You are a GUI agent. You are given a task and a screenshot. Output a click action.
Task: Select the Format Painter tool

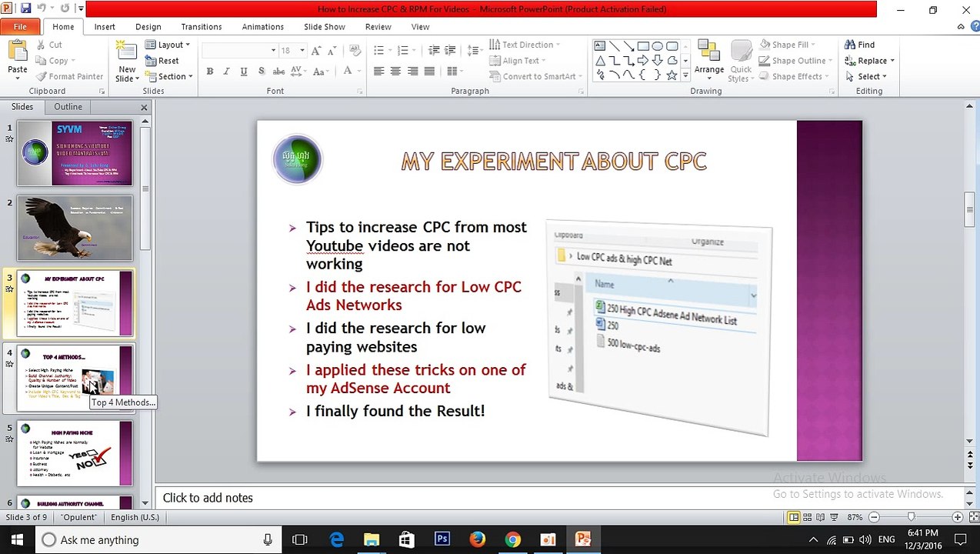pos(68,76)
